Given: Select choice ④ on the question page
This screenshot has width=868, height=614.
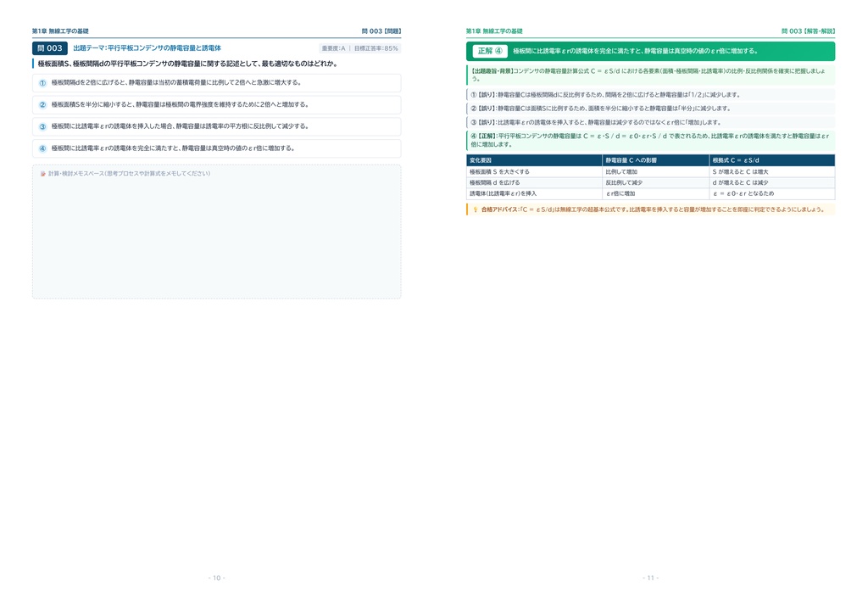Looking at the screenshot, I should coord(216,148).
